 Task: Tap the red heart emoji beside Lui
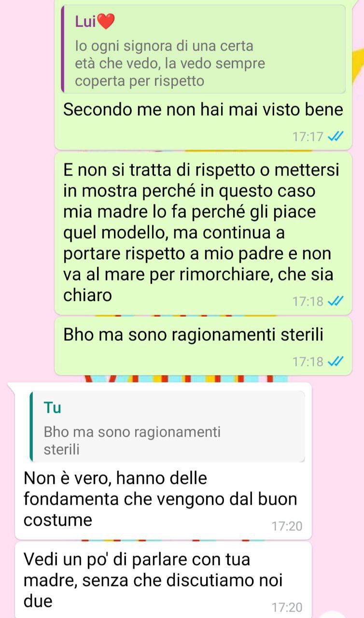(x=106, y=21)
